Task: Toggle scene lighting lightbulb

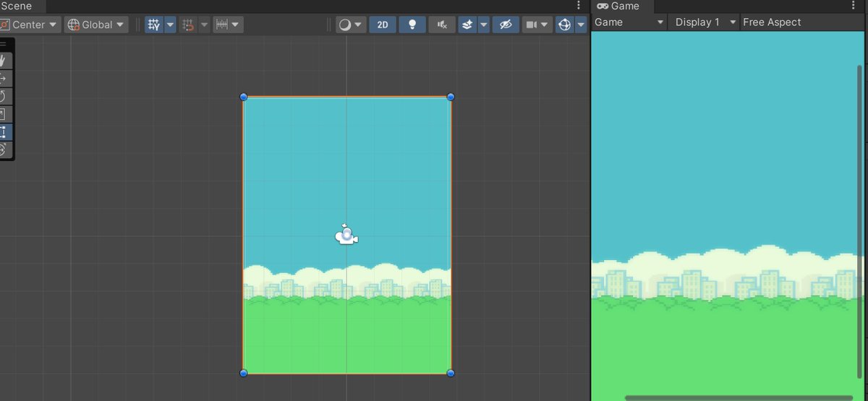Action: tap(412, 25)
